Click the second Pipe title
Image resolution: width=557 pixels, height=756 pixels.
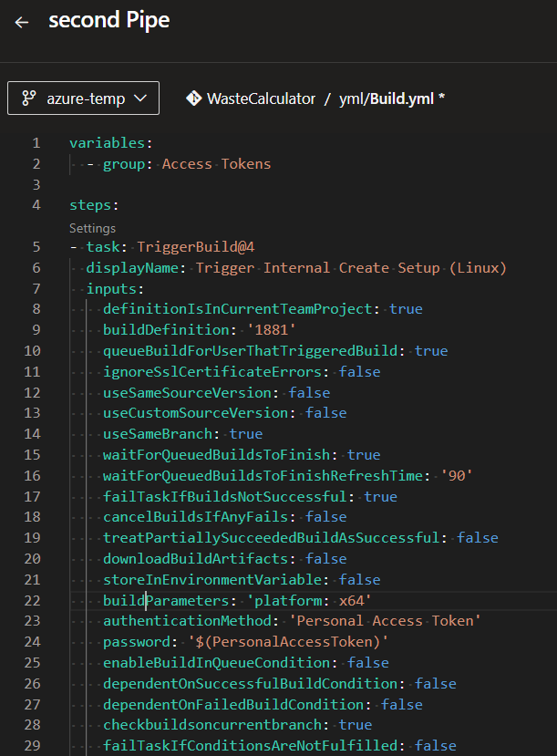(108, 20)
